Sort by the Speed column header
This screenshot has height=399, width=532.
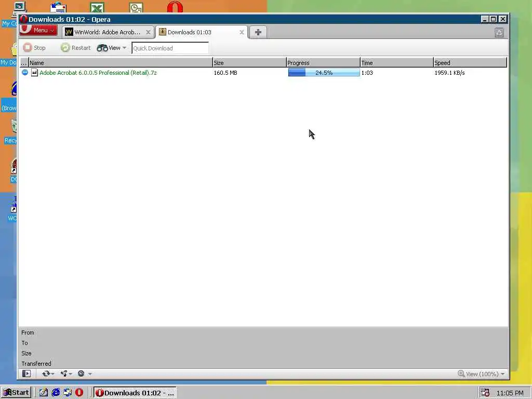(470, 63)
